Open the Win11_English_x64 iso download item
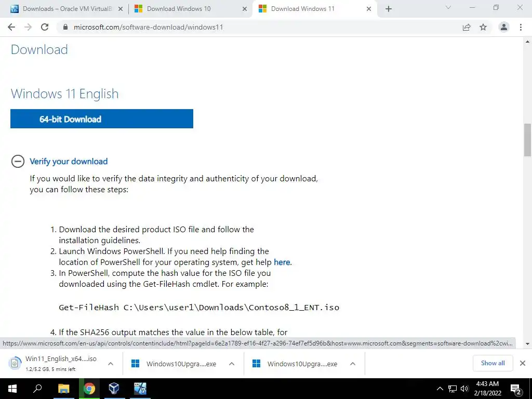532x399 pixels. click(x=54, y=363)
